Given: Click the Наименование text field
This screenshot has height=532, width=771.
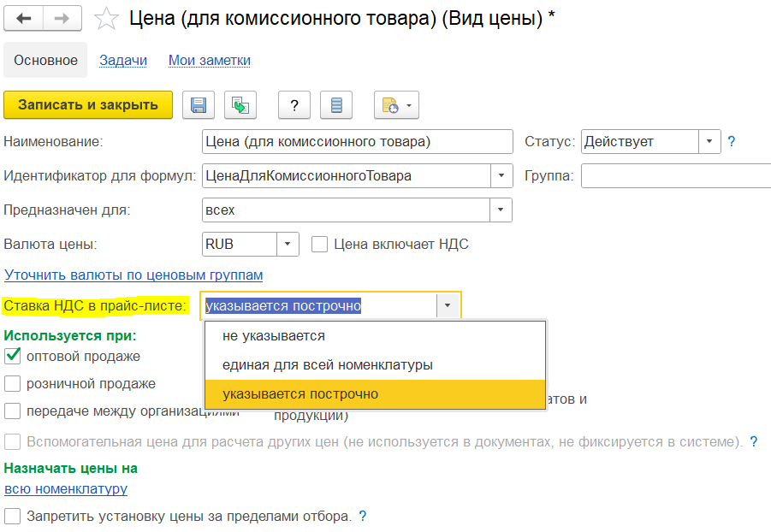Looking at the screenshot, I should point(356,141).
